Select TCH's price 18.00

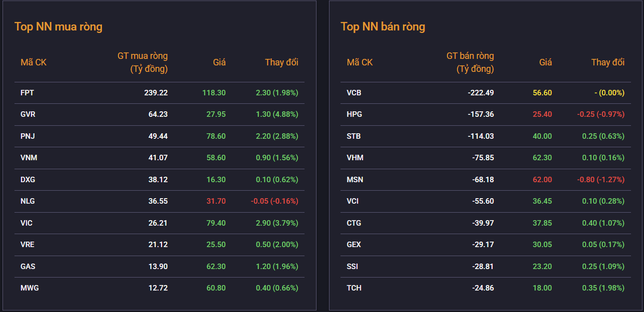tap(542, 288)
